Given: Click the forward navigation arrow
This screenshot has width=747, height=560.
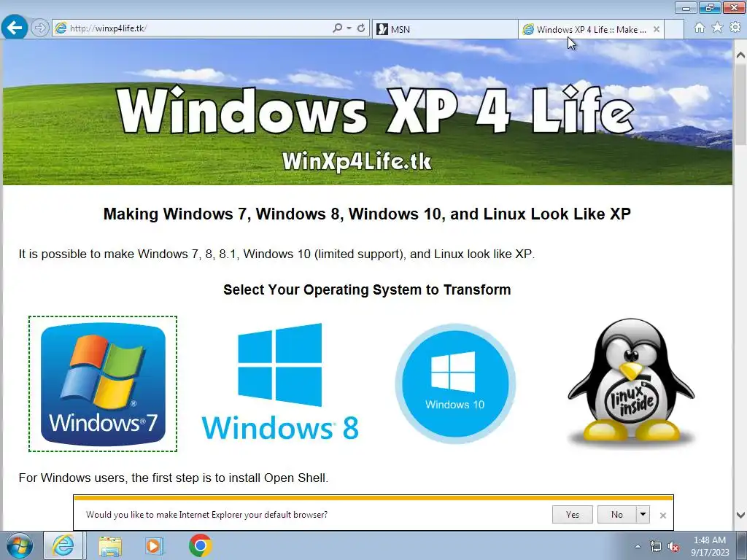Looking at the screenshot, I should pos(40,28).
